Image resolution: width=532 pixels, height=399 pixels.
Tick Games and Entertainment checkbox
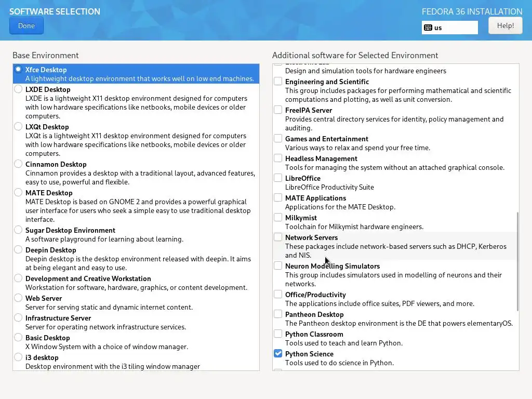[278, 138]
